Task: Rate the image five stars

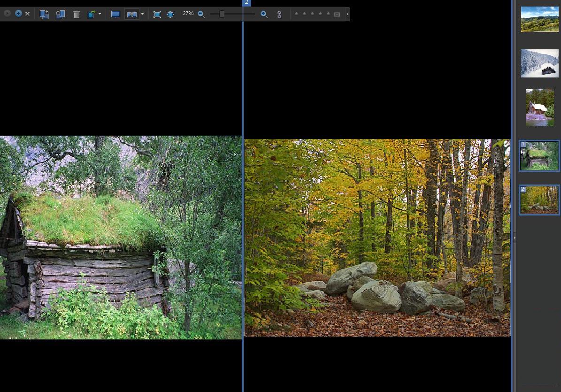Action: coord(328,14)
